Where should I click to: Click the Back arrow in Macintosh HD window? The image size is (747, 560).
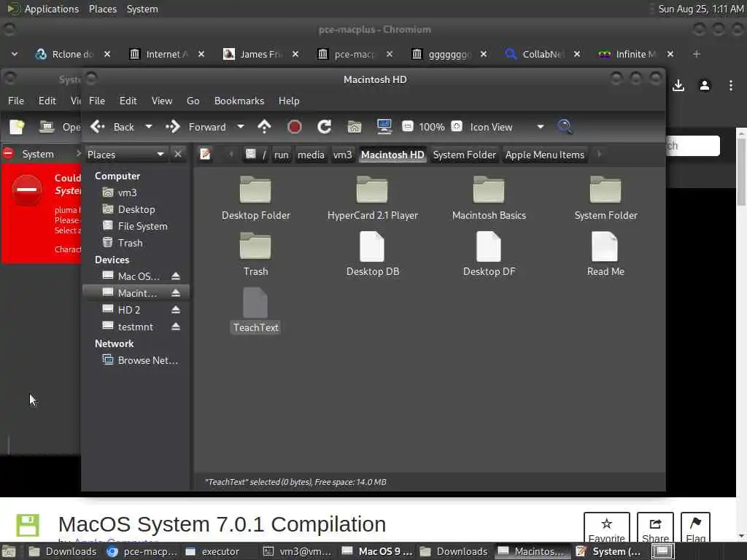(98, 127)
